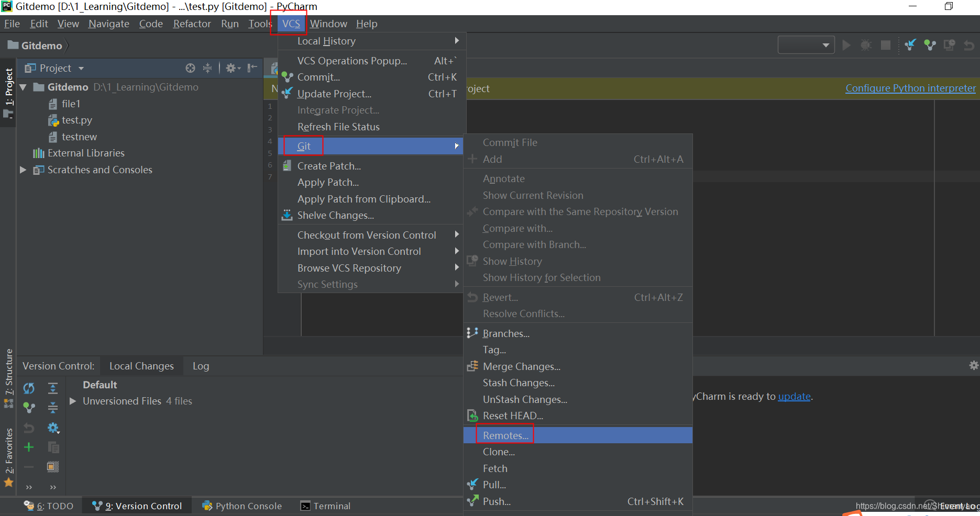This screenshot has height=516, width=980.
Task: Click green plus New Changelist icon
Action: click(29, 447)
